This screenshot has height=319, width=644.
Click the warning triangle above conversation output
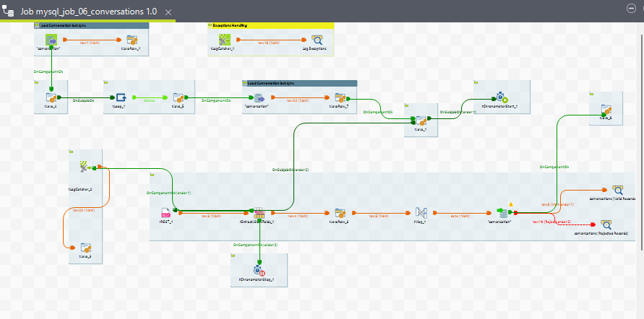coord(510,204)
